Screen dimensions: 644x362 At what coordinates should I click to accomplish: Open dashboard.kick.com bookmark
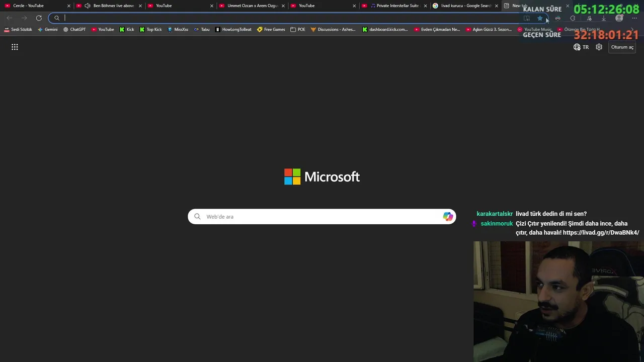[385, 29]
